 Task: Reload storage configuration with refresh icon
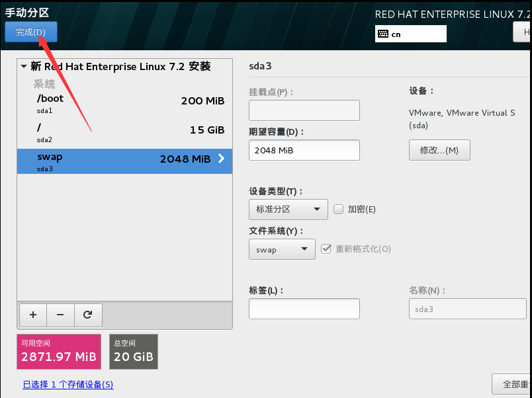[x=88, y=315]
